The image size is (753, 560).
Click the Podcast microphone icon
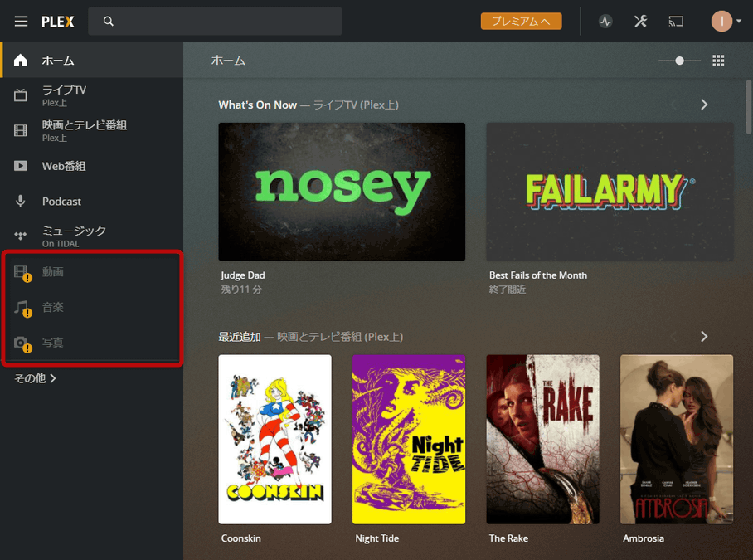point(20,202)
